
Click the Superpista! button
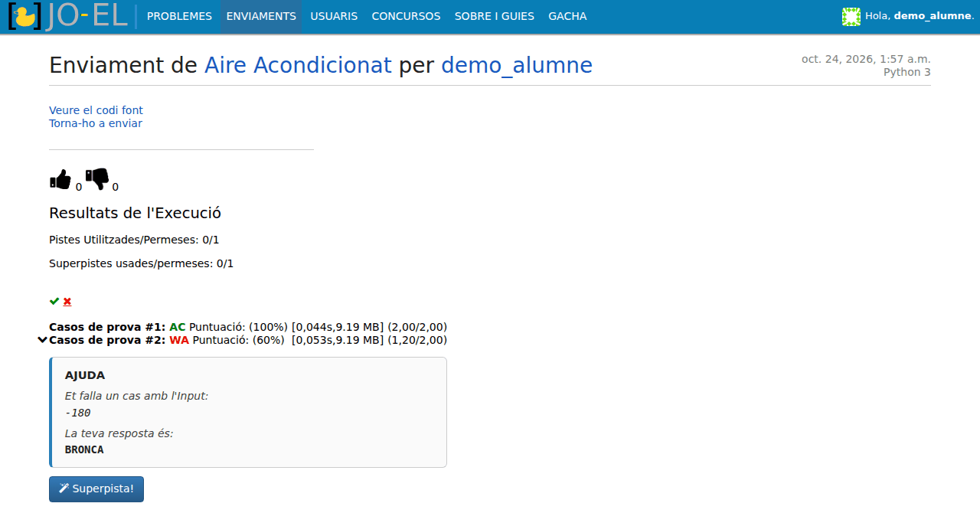click(x=96, y=489)
